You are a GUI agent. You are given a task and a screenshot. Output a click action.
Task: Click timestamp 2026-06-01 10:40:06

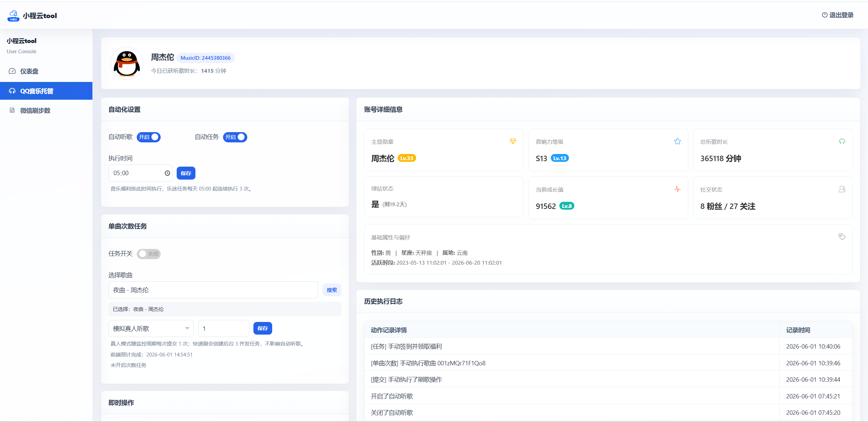813,347
